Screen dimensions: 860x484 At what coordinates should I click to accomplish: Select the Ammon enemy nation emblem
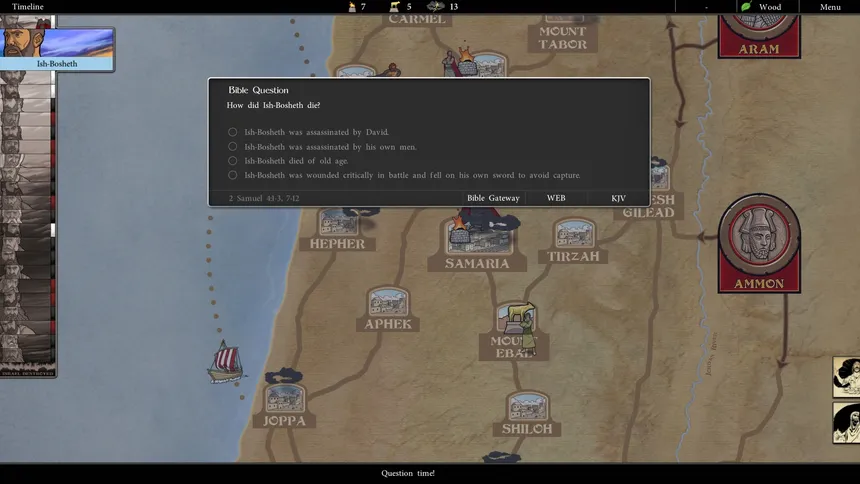pos(760,243)
